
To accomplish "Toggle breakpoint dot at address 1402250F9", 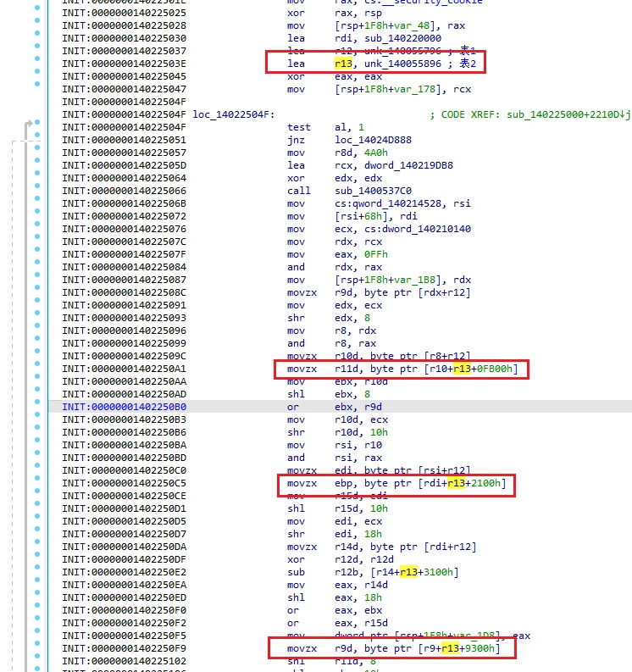I will [37, 643].
